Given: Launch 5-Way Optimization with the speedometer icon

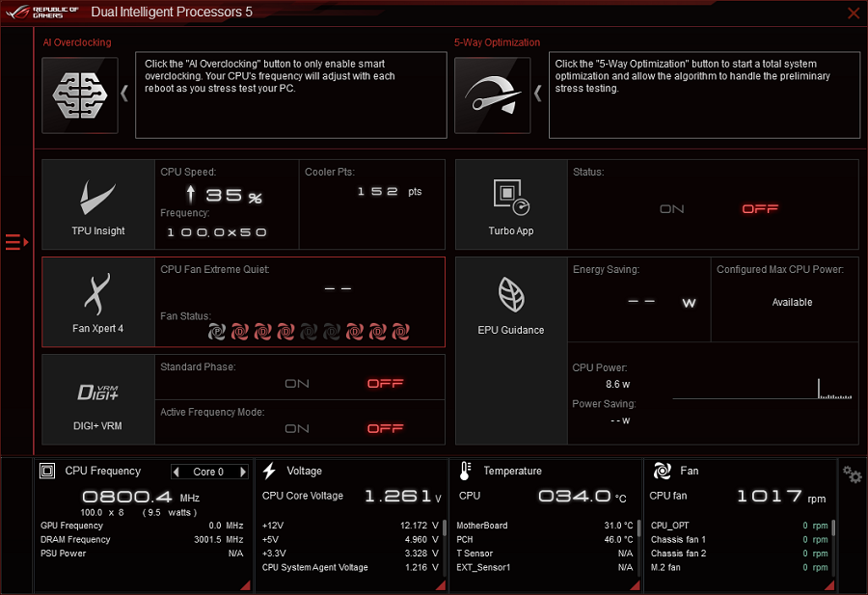Looking at the screenshot, I should [x=493, y=95].
